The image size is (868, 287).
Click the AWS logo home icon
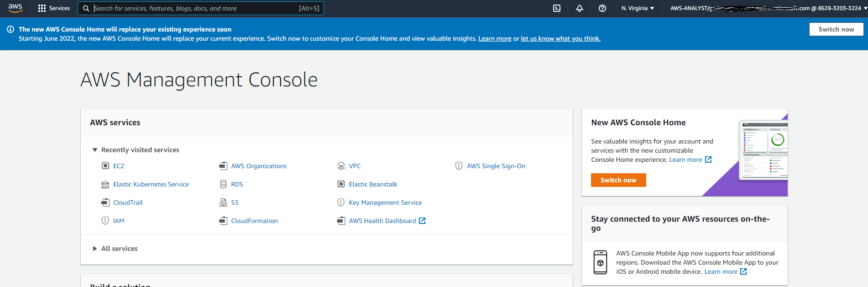pyautogui.click(x=16, y=8)
